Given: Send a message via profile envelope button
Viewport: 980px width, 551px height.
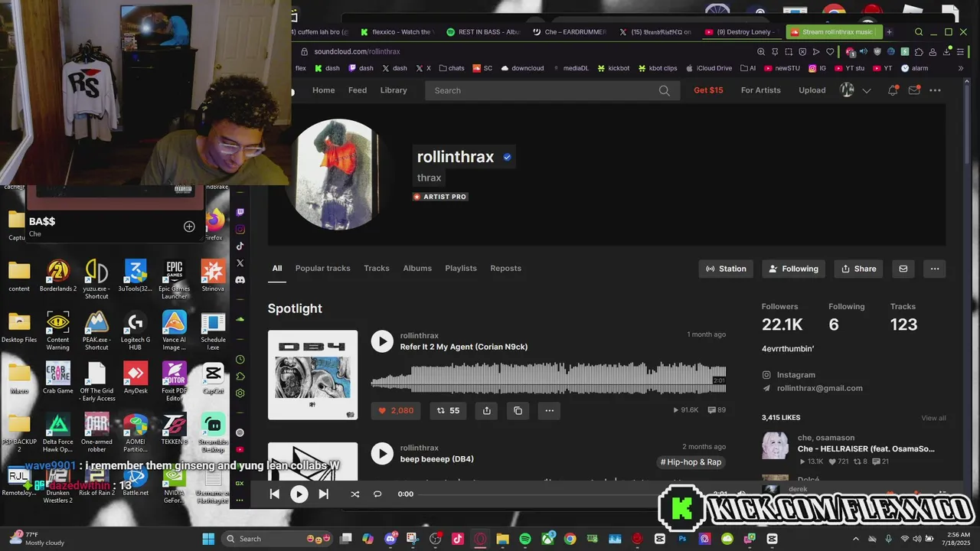Looking at the screenshot, I should pos(903,269).
